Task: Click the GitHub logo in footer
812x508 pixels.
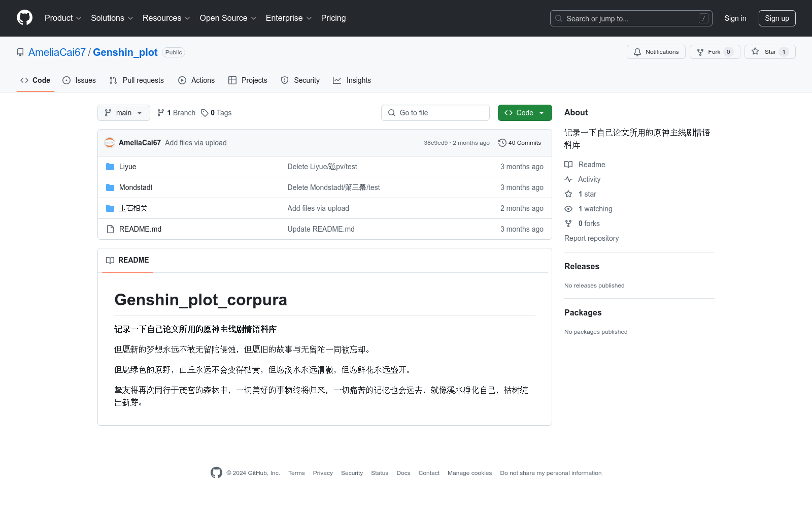Action: click(x=216, y=472)
